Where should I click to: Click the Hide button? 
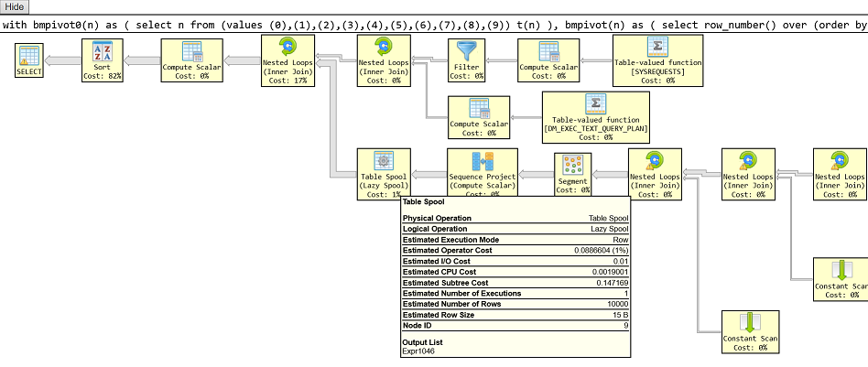[x=16, y=6]
